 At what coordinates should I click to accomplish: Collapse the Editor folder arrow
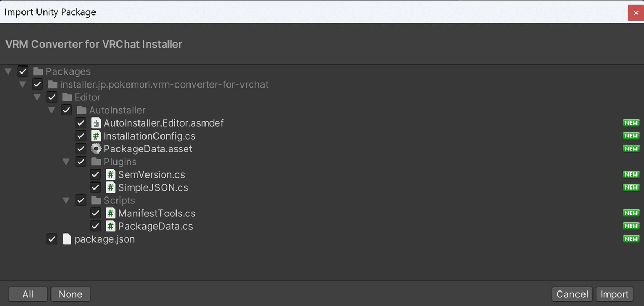[x=37, y=97]
